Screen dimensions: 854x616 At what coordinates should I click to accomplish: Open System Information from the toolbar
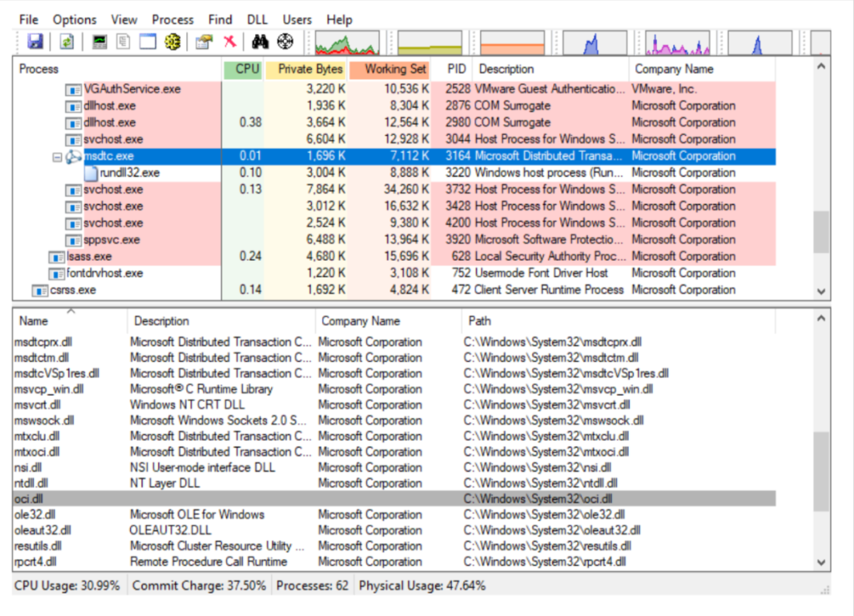tap(101, 41)
